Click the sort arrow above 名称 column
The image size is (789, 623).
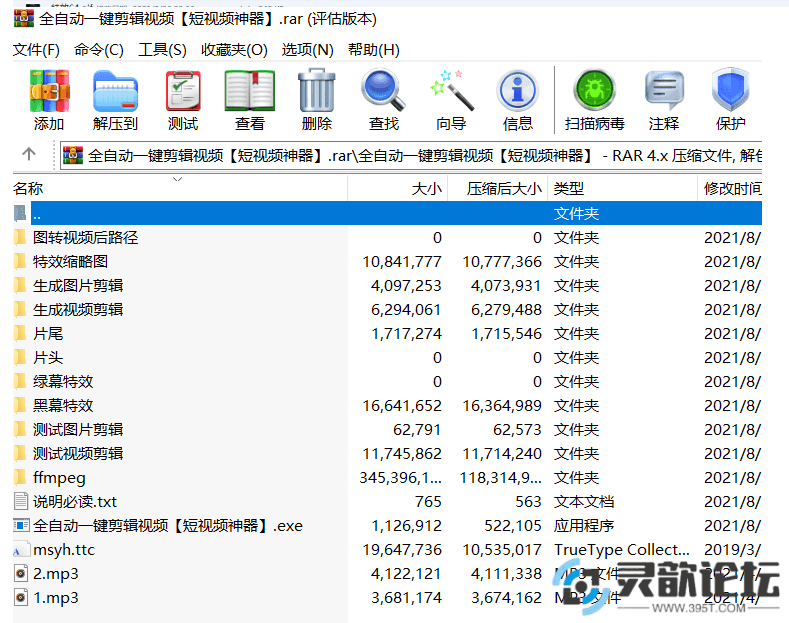[x=177, y=179]
